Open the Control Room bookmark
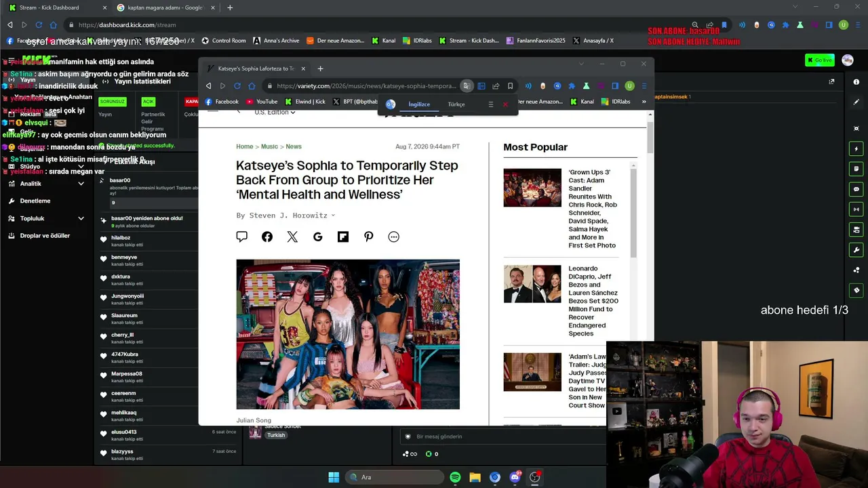 coord(224,41)
